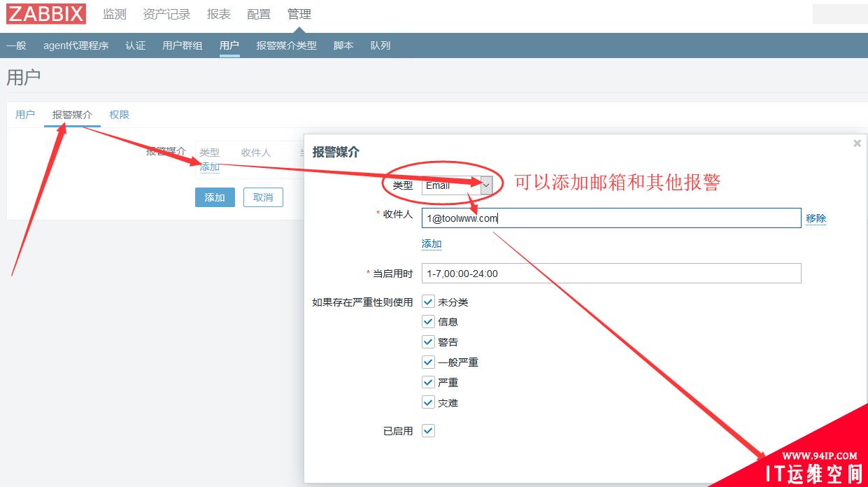
Task: Click the search box at top right
Action: (840, 13)
